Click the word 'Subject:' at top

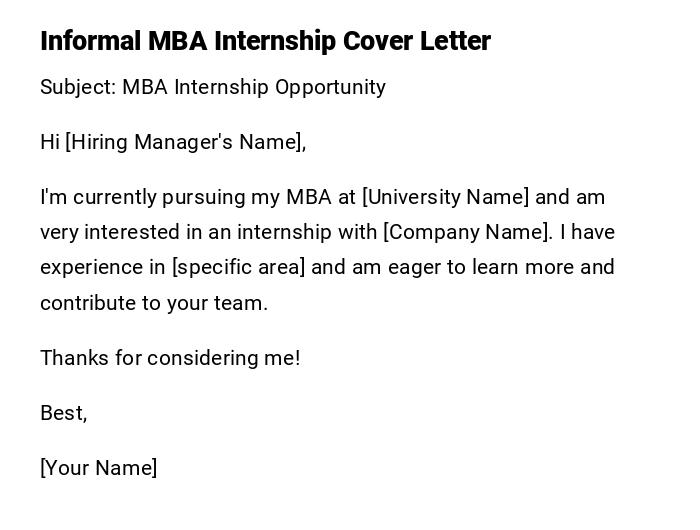(78, 87)
